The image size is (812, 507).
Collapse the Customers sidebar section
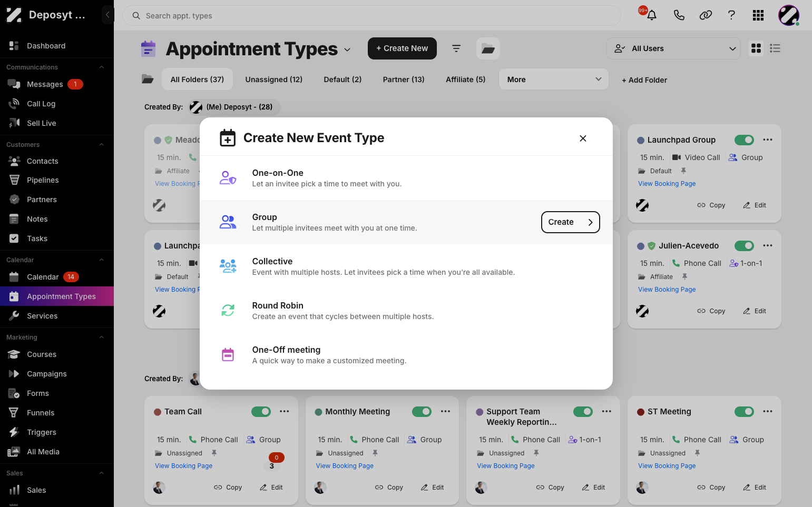pyautogui.click(x=102, y=145)
